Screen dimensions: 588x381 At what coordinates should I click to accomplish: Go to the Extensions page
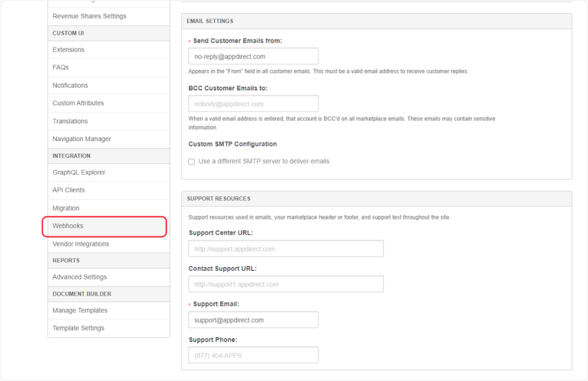point(68,50)
